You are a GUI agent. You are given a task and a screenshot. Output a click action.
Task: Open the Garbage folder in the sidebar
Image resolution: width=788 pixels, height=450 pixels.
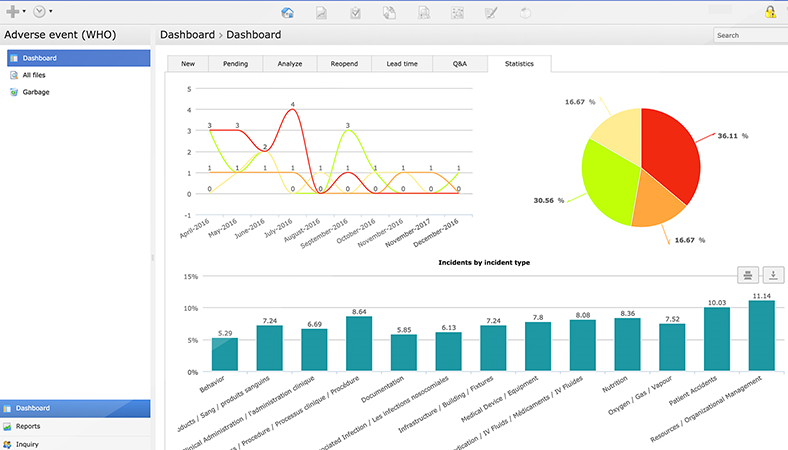(36, 92)
